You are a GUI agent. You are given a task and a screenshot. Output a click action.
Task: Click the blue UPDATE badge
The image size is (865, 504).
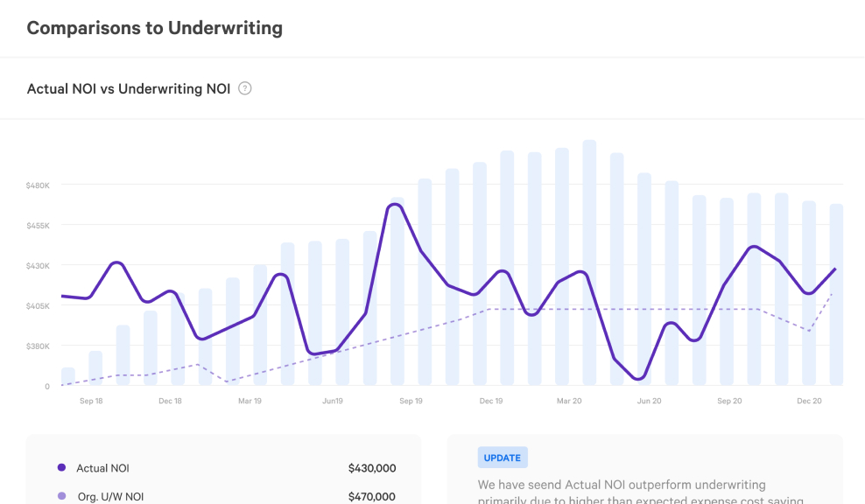click(x=503, y=458)
